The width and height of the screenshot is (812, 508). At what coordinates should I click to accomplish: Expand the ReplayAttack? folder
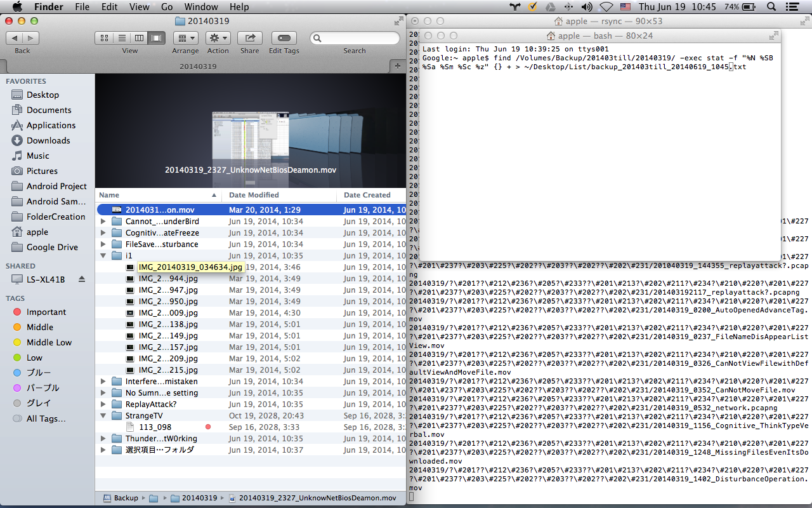click(x=103, y=404)
